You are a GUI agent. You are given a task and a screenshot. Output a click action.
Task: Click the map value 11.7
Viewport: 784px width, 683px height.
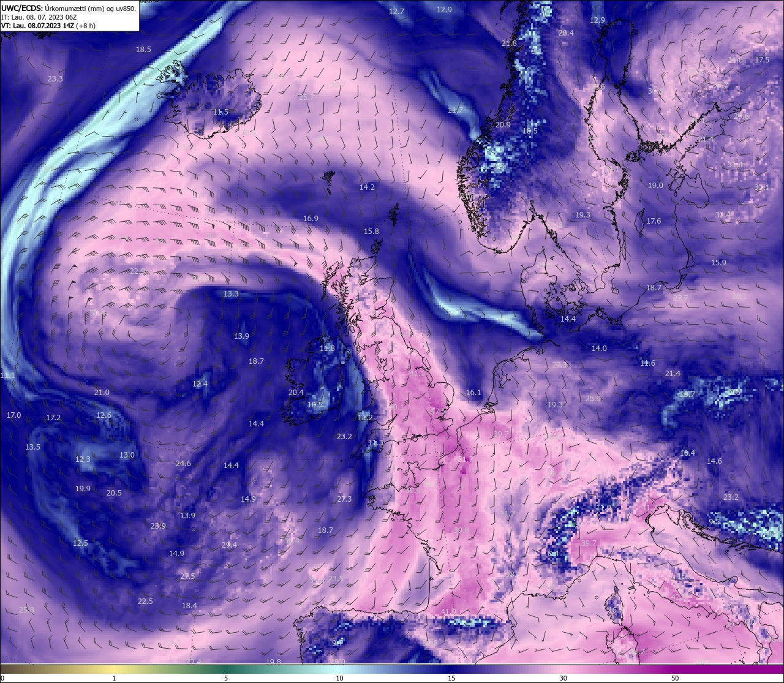[x=455, y=110]
